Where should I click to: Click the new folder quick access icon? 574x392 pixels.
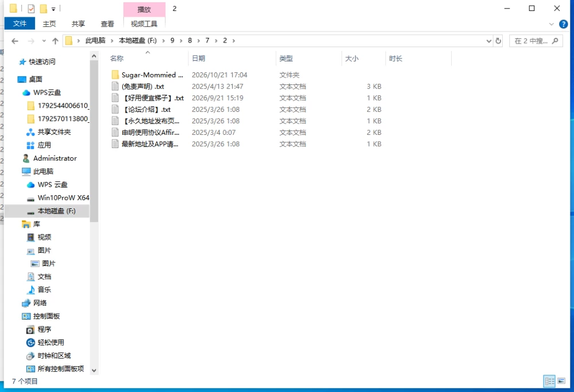pyautogui.click(x=43, y=9)
